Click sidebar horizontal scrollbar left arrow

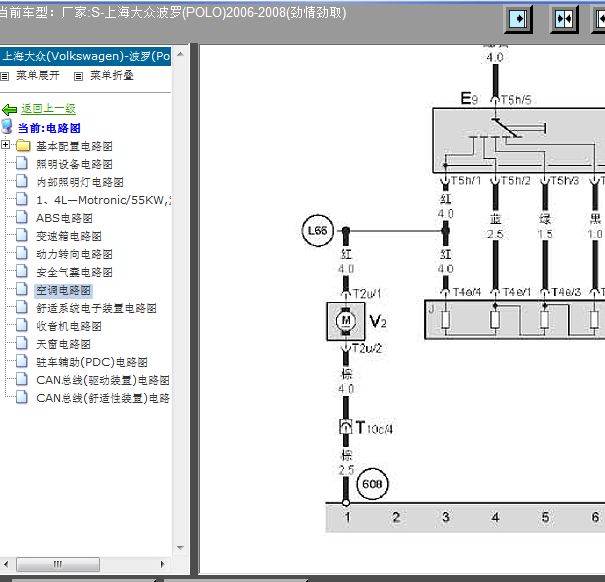coord(6,564)
